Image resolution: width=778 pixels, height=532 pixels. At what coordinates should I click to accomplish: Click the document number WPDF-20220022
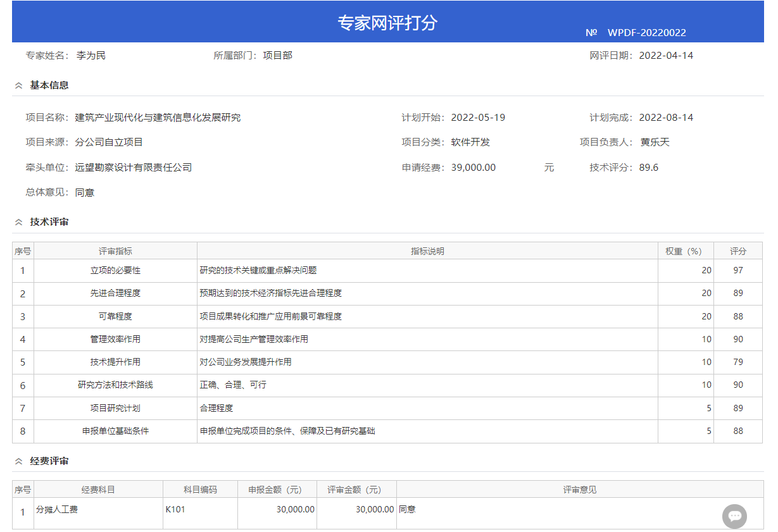tap(647, 33)
